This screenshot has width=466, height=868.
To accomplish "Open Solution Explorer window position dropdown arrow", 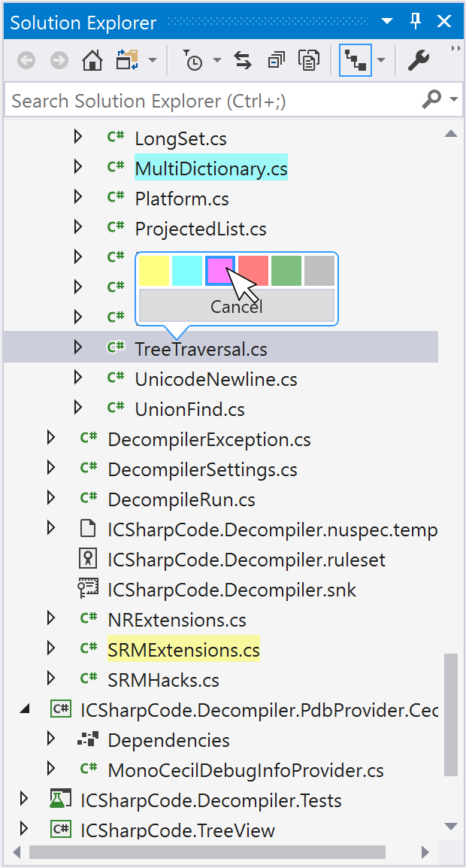I will (x=387, y=22).
